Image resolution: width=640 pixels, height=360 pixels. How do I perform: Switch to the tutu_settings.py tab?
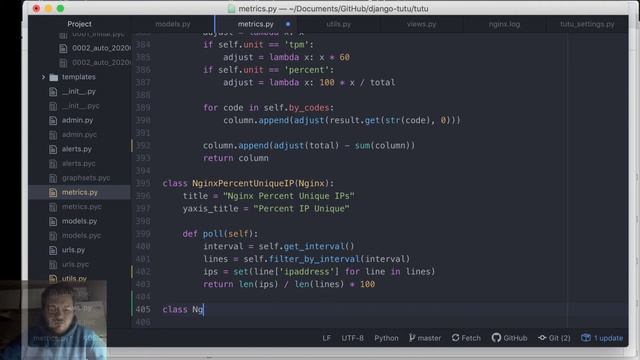[587, 24]
